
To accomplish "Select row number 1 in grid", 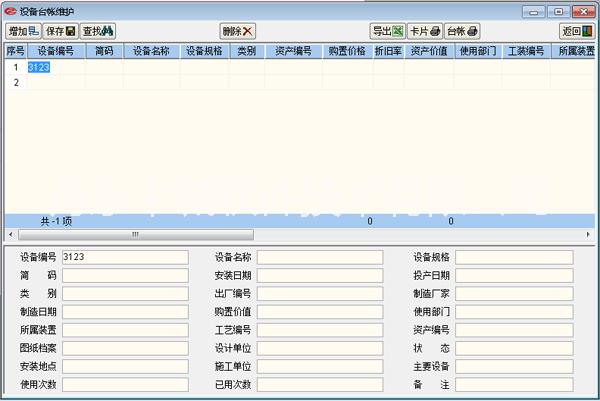I will 16,67.
